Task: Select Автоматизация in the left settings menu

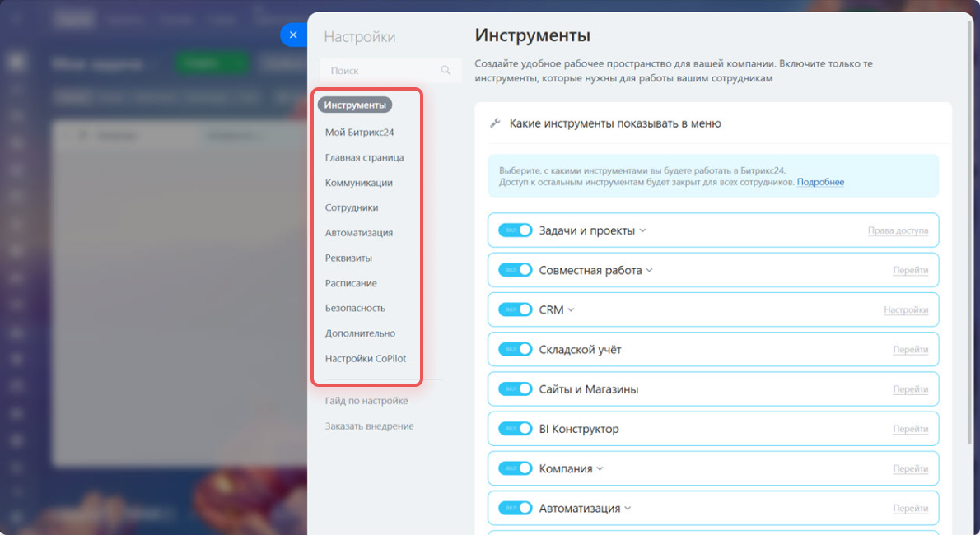Action: click(359, 232)
